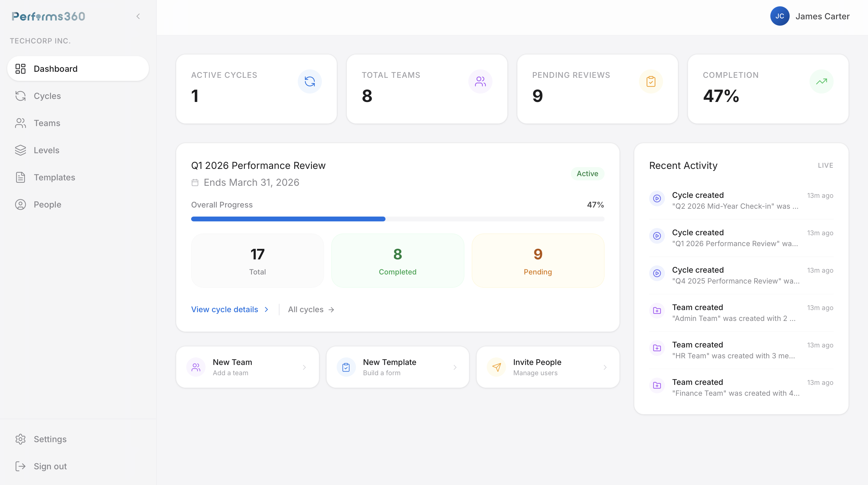Click the JC user avatar
This screenshot has height=485, width=868.
pyautogui.click(x=779, y=16)
